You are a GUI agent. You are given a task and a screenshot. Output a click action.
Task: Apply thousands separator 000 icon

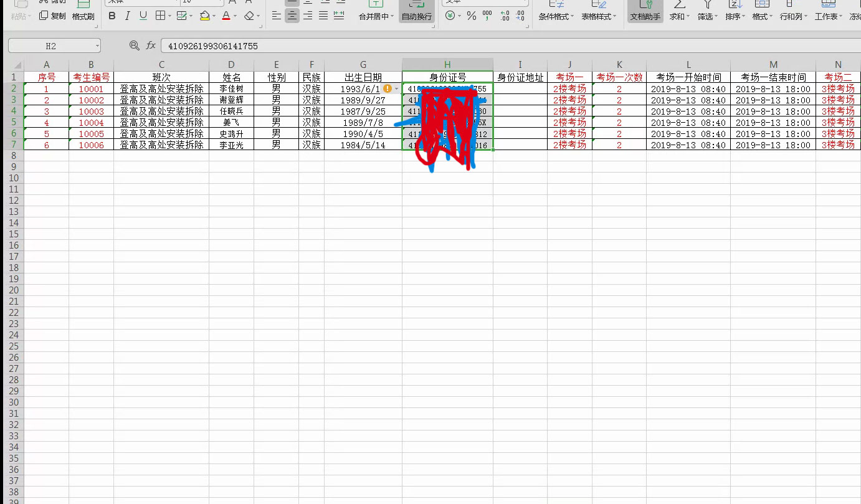tap(487, 16)
